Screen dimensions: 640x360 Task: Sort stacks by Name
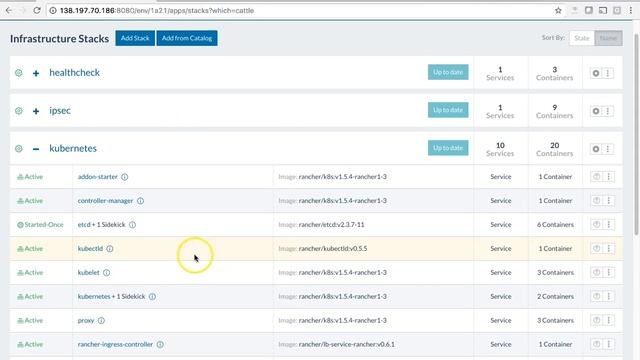pyautogui.click(x=608, y=38)
